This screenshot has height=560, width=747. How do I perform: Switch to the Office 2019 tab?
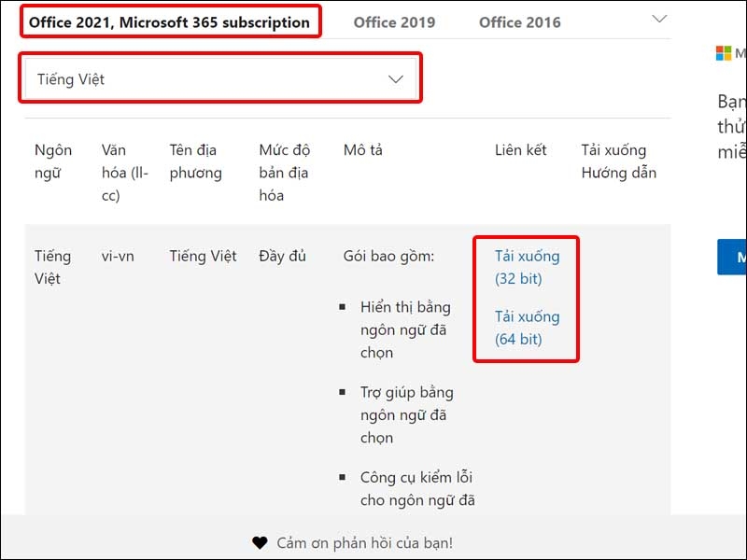point(394,22)
